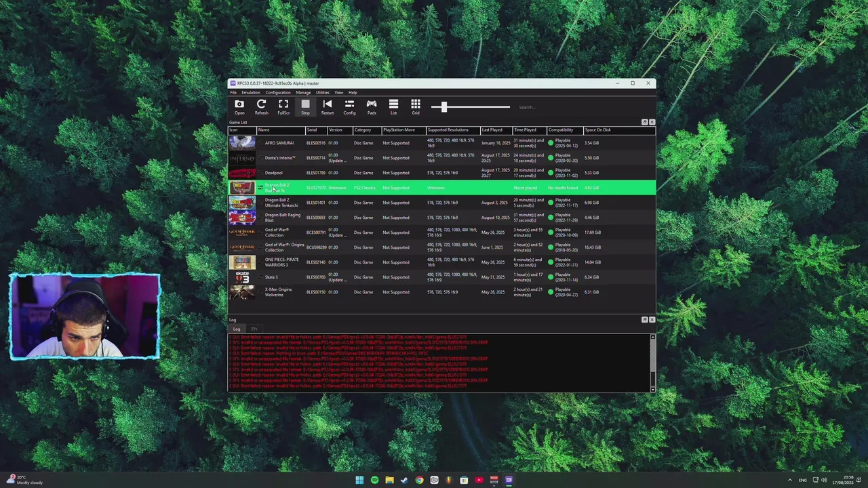Float the Log dock panel
Screen dimensions: 868x488
645,319
